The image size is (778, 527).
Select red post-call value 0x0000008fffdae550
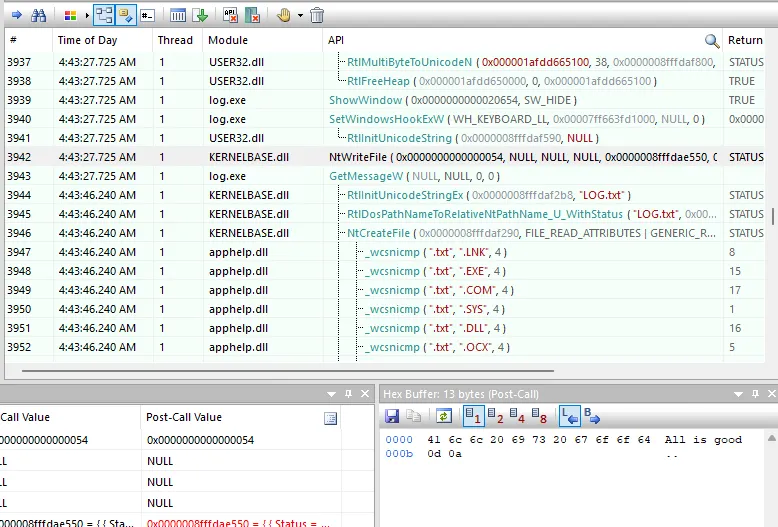(238, 523)
